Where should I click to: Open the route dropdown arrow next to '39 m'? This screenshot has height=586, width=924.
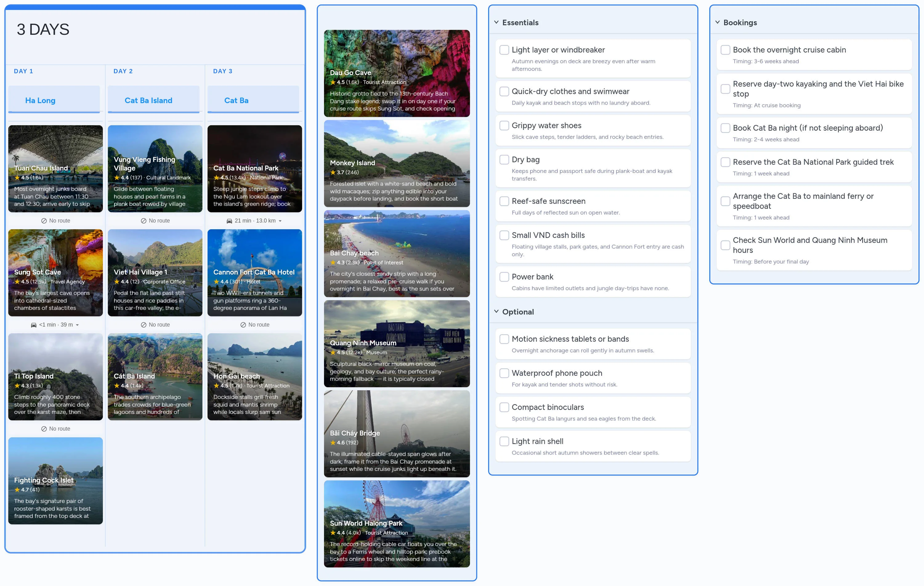click(x=77, y=325)
